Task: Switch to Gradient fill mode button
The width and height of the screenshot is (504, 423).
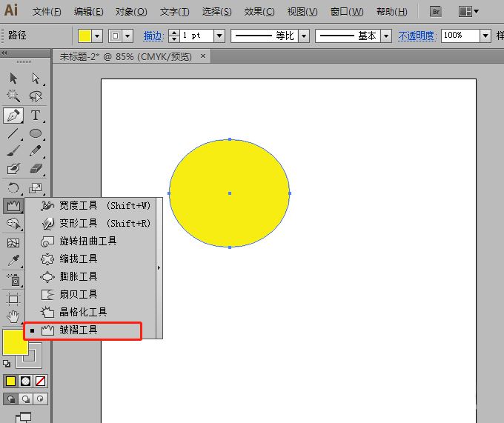Action: (x=25, y=381)
